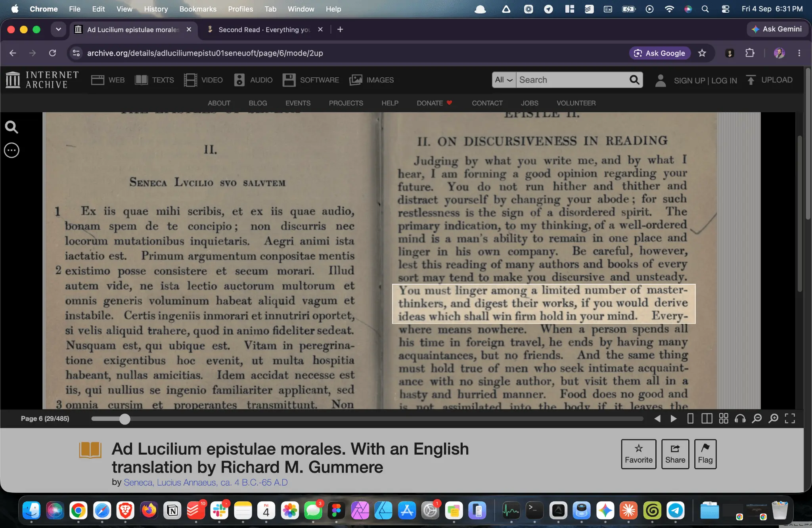The width and height of the screenshot is (812, 528).
Task: Open the Seneca, Lucius Annaeus author link
Action: (206, 482)
